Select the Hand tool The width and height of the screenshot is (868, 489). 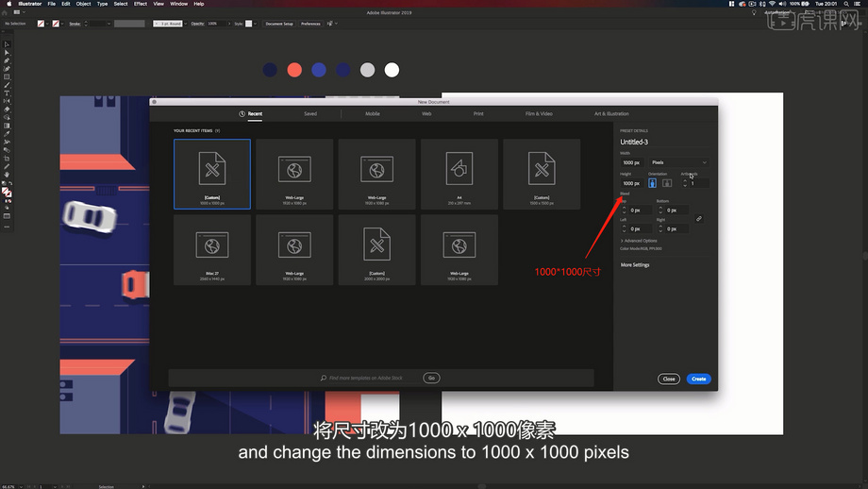pyautogui.click(x=7, y=175)
